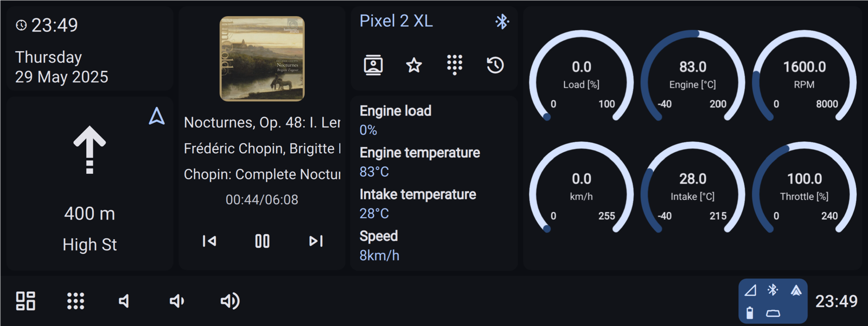Click the Engine temperature reading
The image size is (868, 326).
coord(420,162)
